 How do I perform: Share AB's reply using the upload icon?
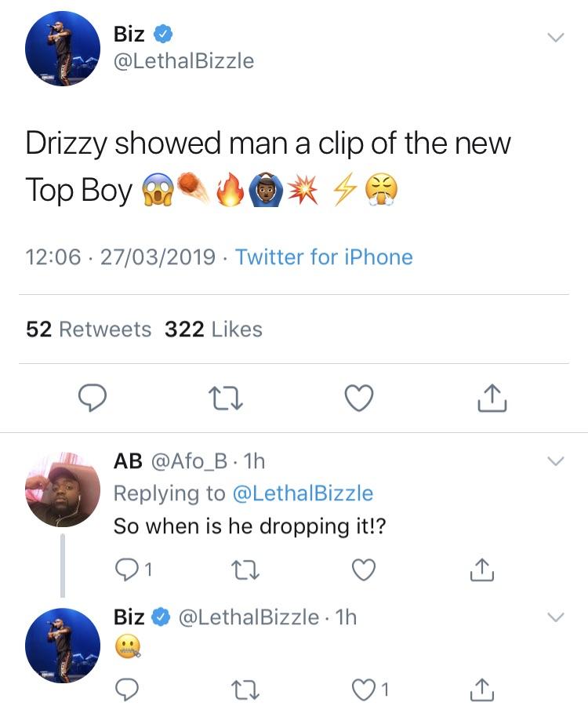[482, 567]
